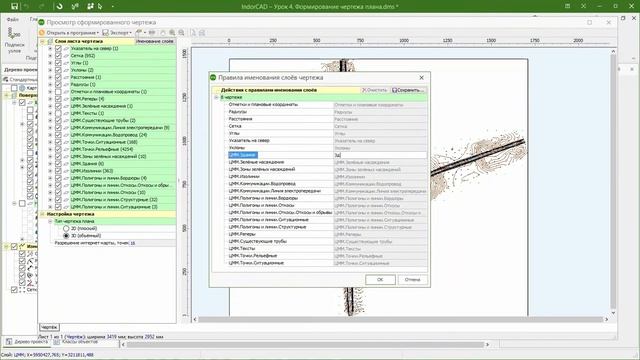Collapse the Тип чертежа плана node
This screenshot has width=640, height=360.
pos(50,221)
